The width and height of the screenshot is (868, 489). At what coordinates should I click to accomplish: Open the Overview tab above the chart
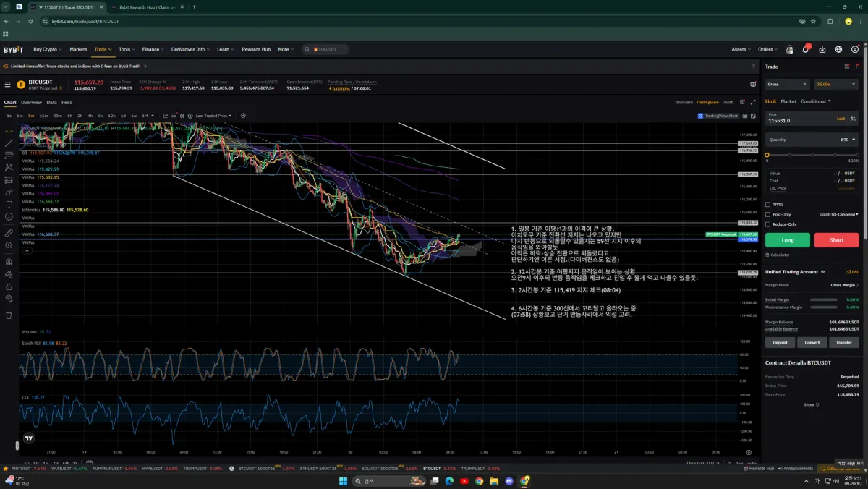[x=31, y=103]
